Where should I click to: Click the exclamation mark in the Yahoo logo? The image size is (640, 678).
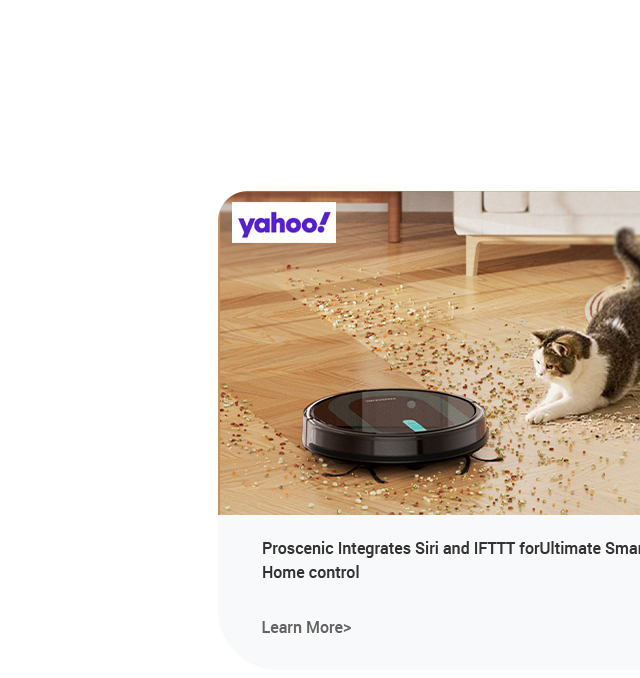323,222
